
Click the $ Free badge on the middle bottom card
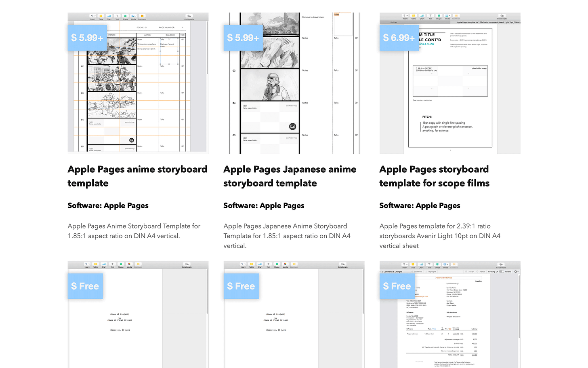point(241,286)
